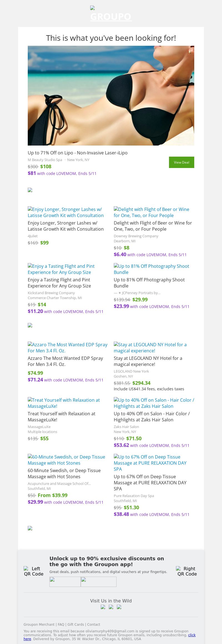This screenshot has width=222, height=644.
Task: Click the LEGOLAND NY Hotel image placeholder
Action: point(150,348)
